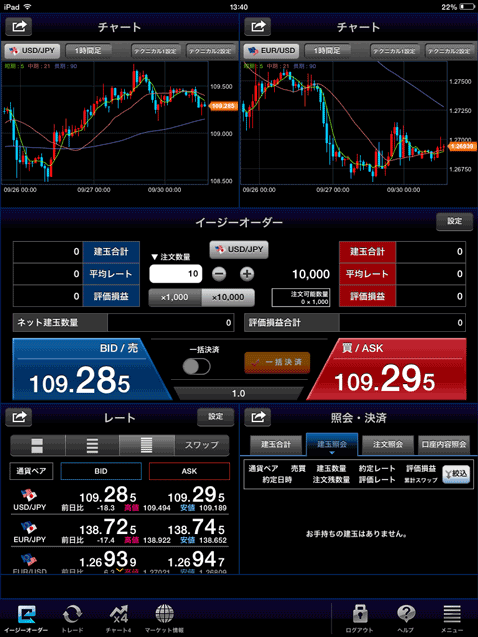The width and height of the screenshot is (478, 637).
Task: Tap the order quantity field showing 10
Action: 175,274
